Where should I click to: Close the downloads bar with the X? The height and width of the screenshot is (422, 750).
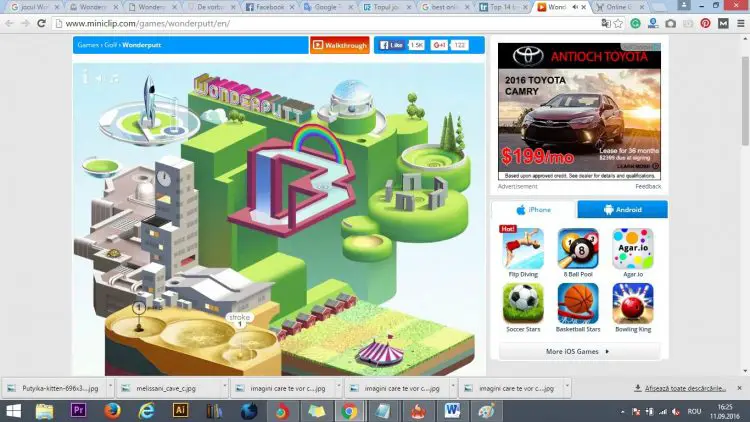tap(739, 388)
